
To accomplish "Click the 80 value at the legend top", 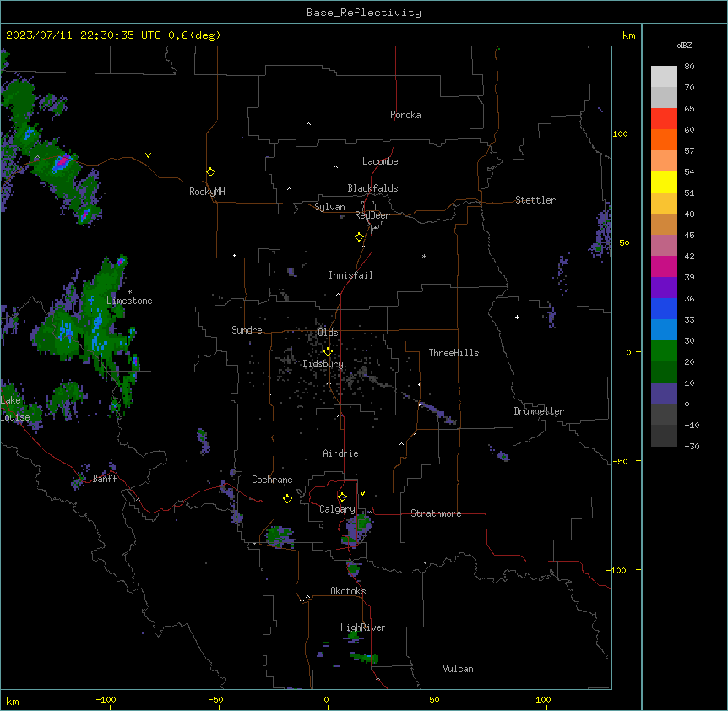I will (689, 67).
